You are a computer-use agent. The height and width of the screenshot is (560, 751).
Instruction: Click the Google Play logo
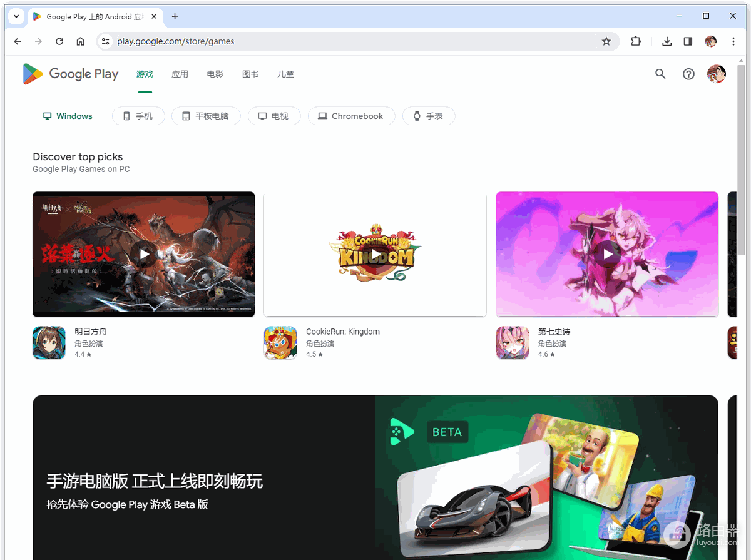click(71, 74)
